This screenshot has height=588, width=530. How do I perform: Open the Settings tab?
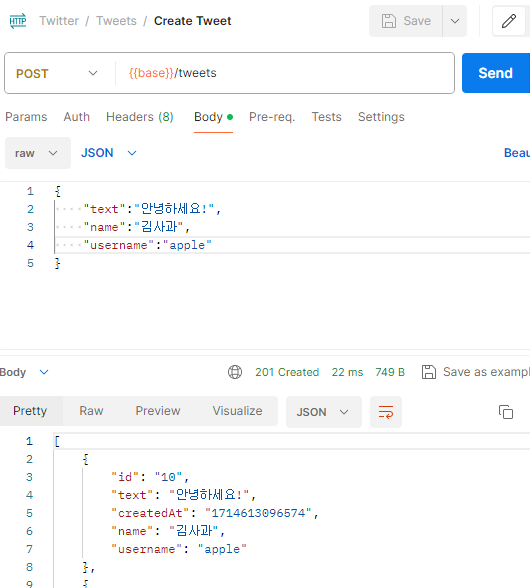381,117
